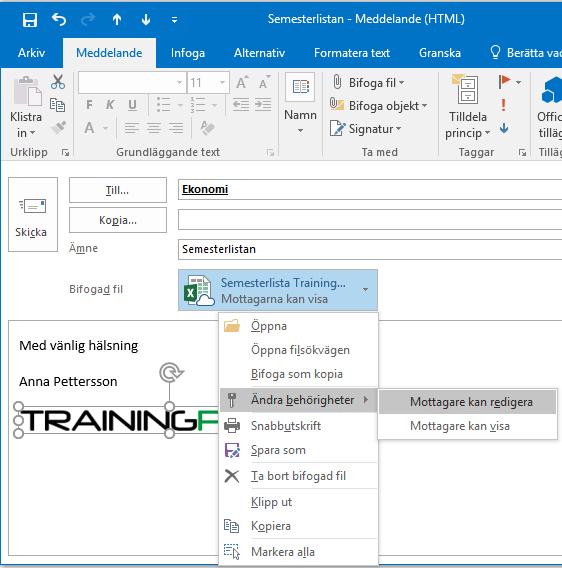Align text left
This screenshot has width=562, height=568.
132,128
